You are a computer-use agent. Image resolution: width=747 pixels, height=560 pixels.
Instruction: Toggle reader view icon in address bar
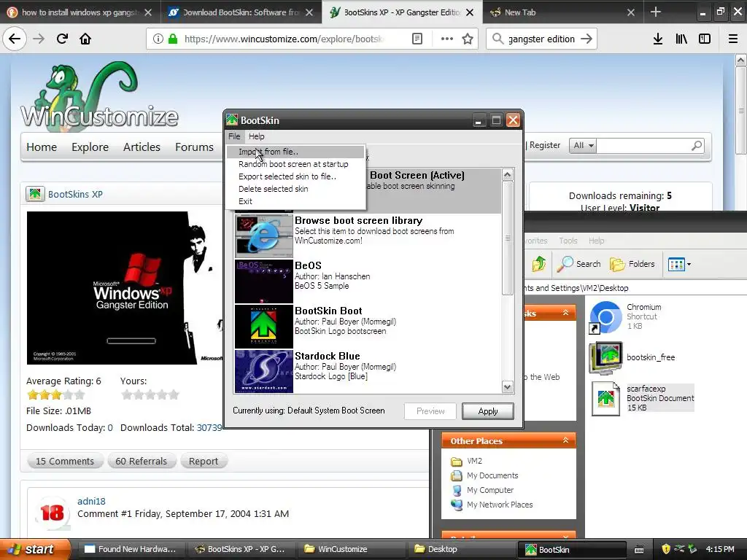(417, 39)
